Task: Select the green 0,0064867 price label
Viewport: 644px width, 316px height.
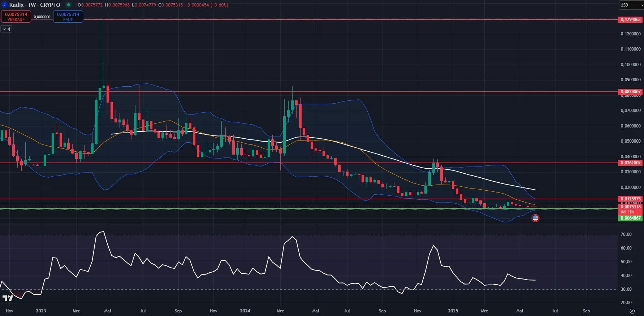Action: [631, 218]
